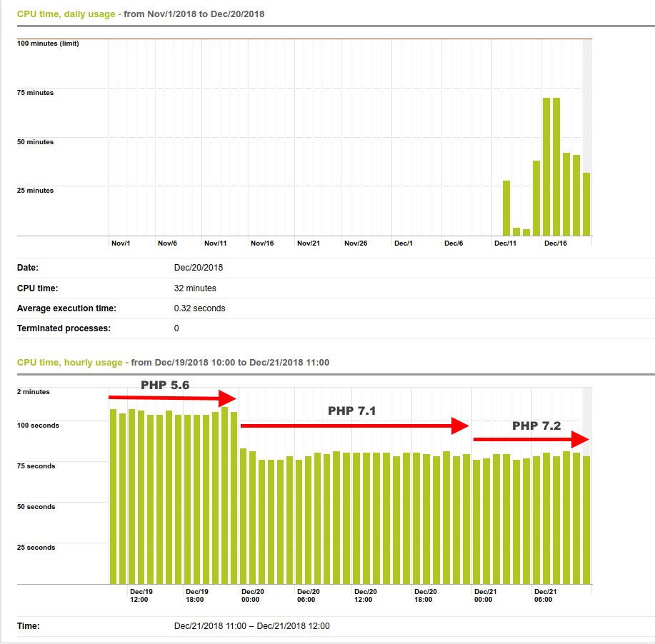Click the last bar in the daily chart

pos(587,203)
